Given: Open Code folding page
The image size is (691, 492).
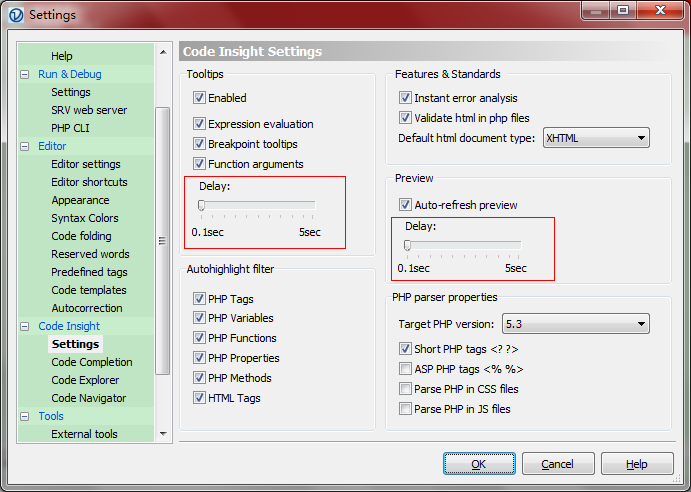Looking at the screenshot, I should (81, 236).
